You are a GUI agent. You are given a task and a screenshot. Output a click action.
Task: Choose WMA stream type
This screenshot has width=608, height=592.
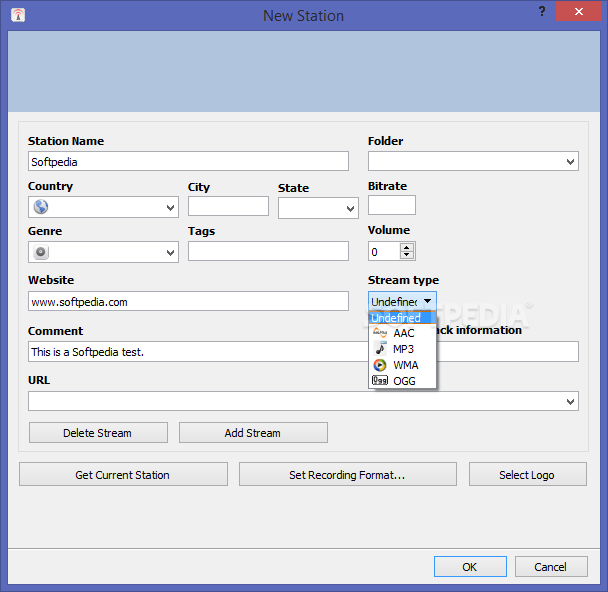[x=402, y=365]
